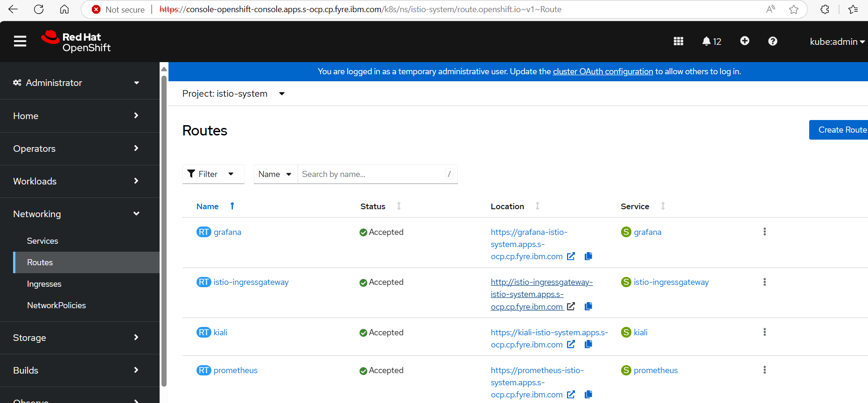Click the Red Hat OpenShift logo
The height and width of the screenshot is (403, 868).
click(76, 42)
